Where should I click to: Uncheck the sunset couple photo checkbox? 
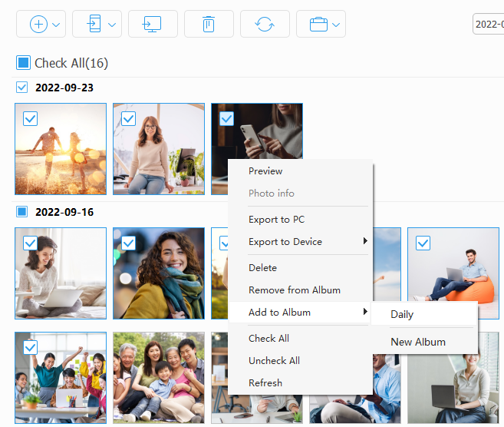[31, 118]
